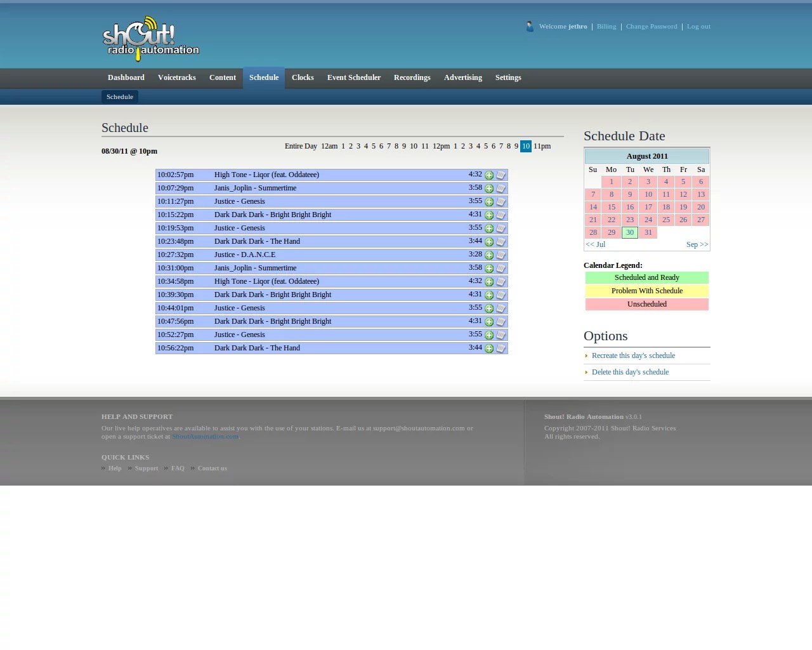The image size is (812, 650).
Task: Click the user avatar icon beside Welcome
Action: coord(530,27)
